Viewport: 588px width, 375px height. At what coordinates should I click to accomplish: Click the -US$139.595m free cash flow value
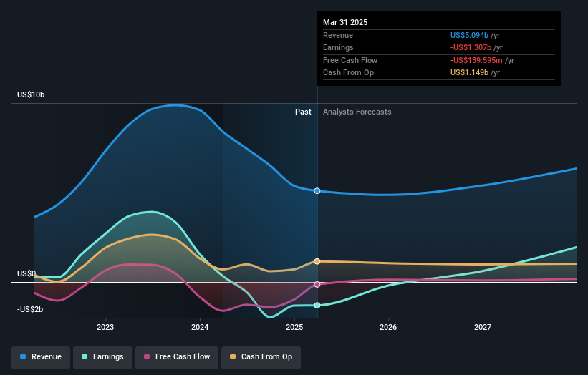[x=476, y=60]
